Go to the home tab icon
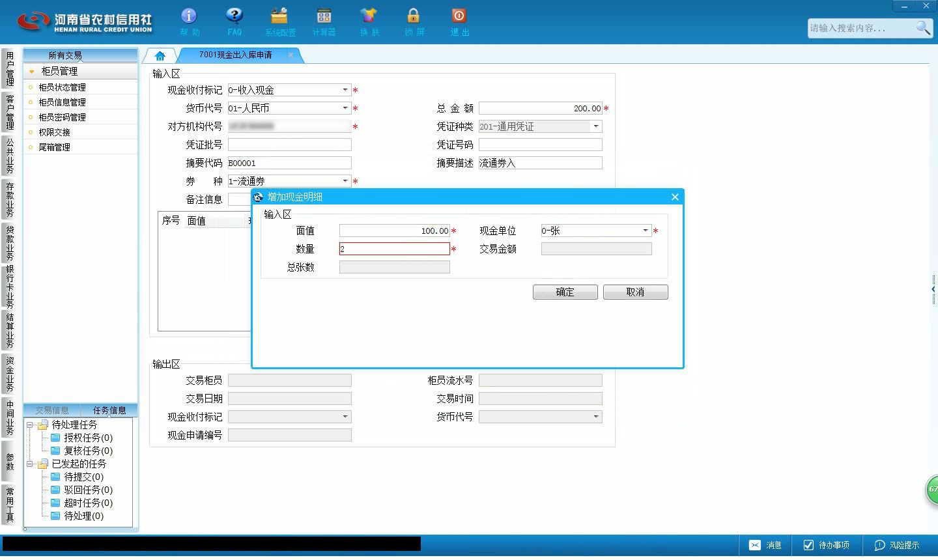 tap(160, 56)
